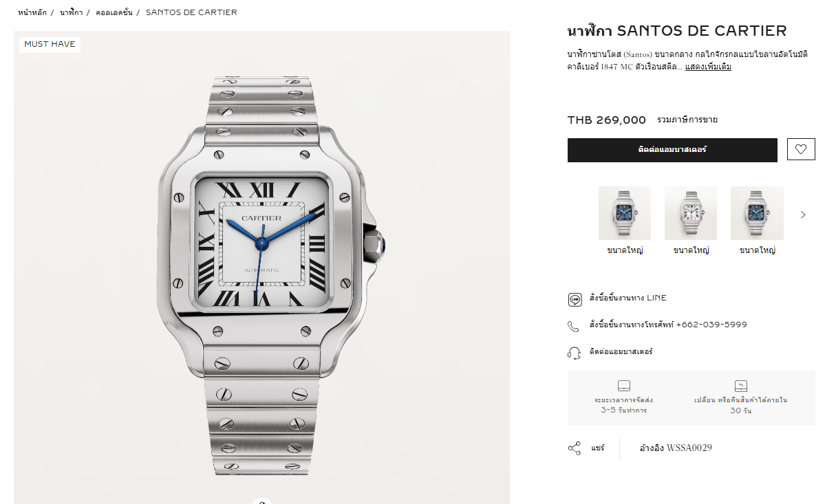The image size is (836, 504).
Task: Select third dark blue watch thumbnail
Action: (x=757, y=213)
